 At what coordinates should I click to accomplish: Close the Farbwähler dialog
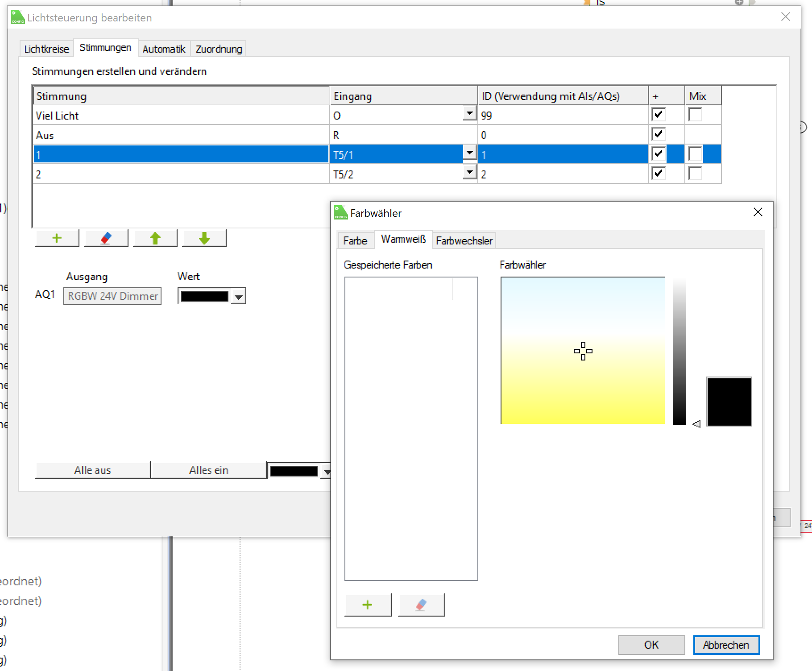click(758, 212)
